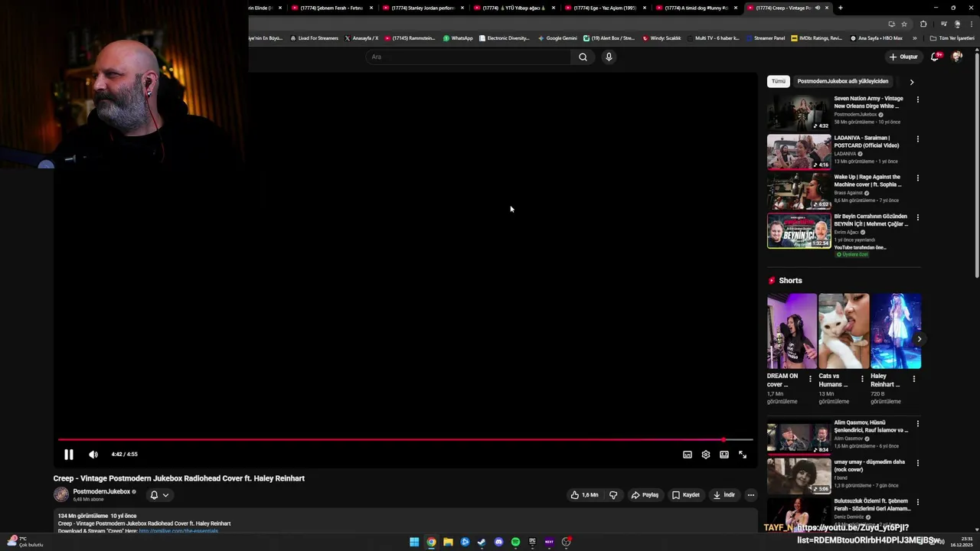Select PostmodernJukebox adlı yükleyiciden chip
This screenshot has width=980, height=551.
(843, 81)
